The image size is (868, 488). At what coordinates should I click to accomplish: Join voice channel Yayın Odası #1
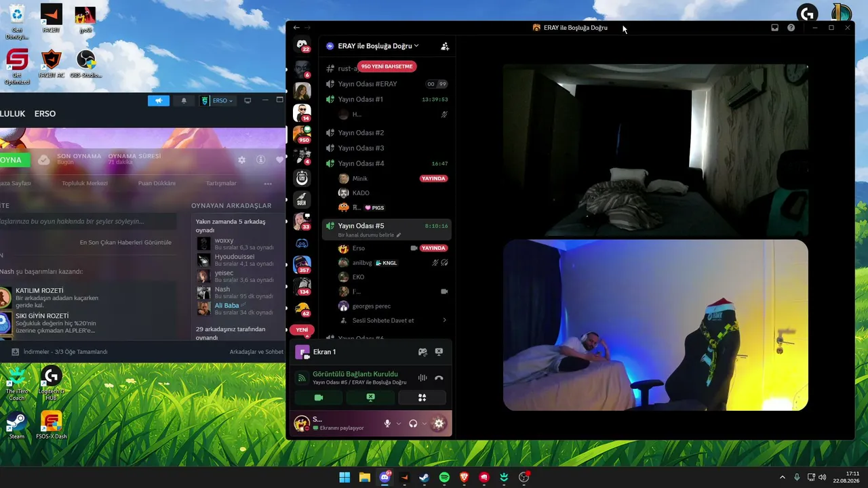[x=387, y=99]
